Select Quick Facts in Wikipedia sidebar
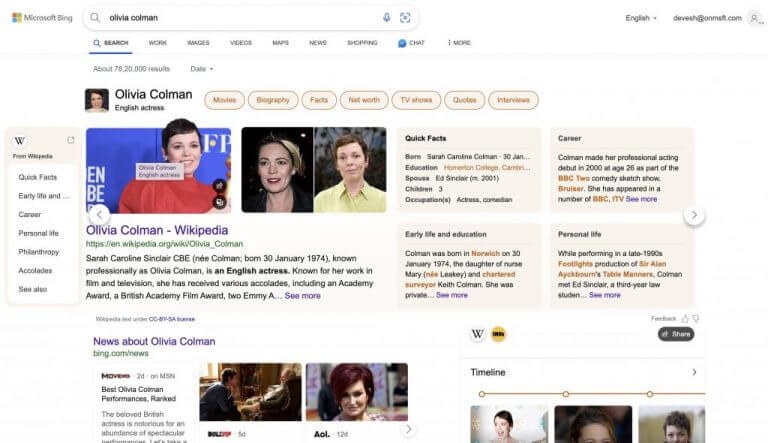 (x=38, y=177)
